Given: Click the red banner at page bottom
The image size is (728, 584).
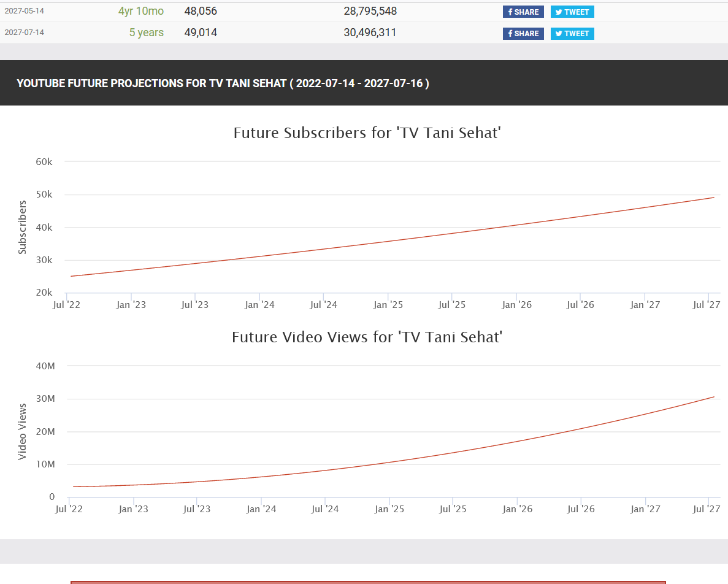Looking at the screenshot, I should pyautogui.click(x=368, y=582).
